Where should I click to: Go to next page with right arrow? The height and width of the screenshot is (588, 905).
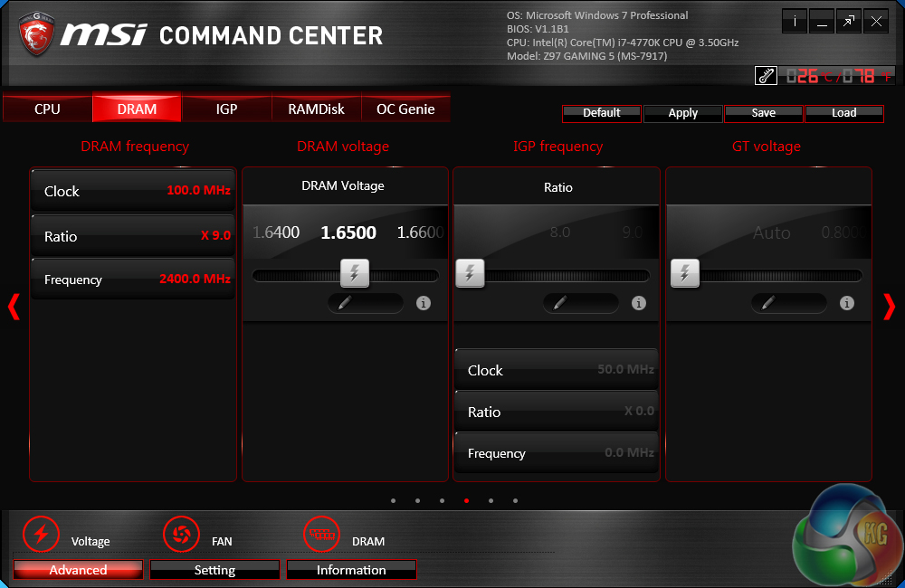point(890,307)
